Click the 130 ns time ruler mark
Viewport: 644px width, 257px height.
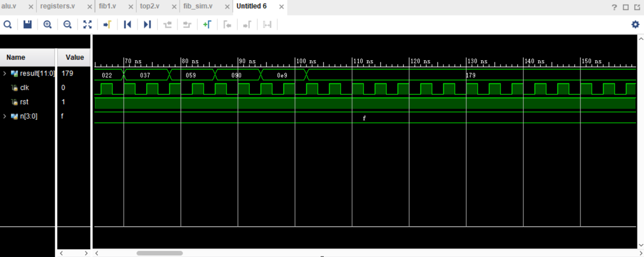(477, 61)
